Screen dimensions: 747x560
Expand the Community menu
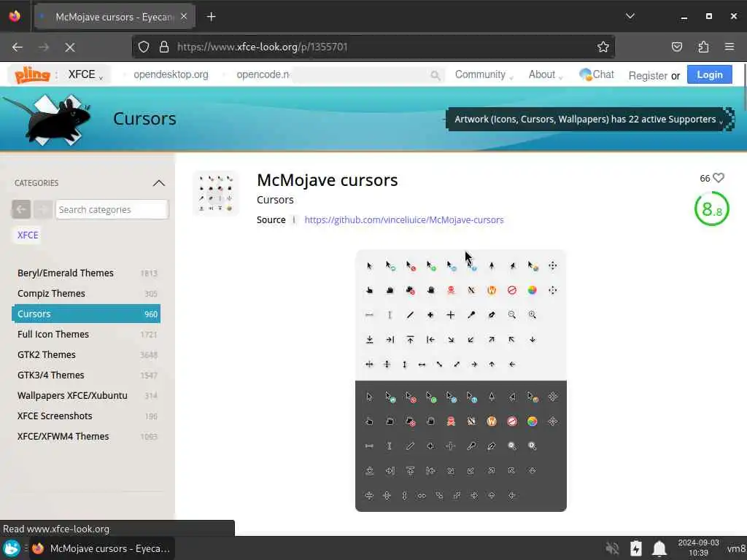coord(484,75)
